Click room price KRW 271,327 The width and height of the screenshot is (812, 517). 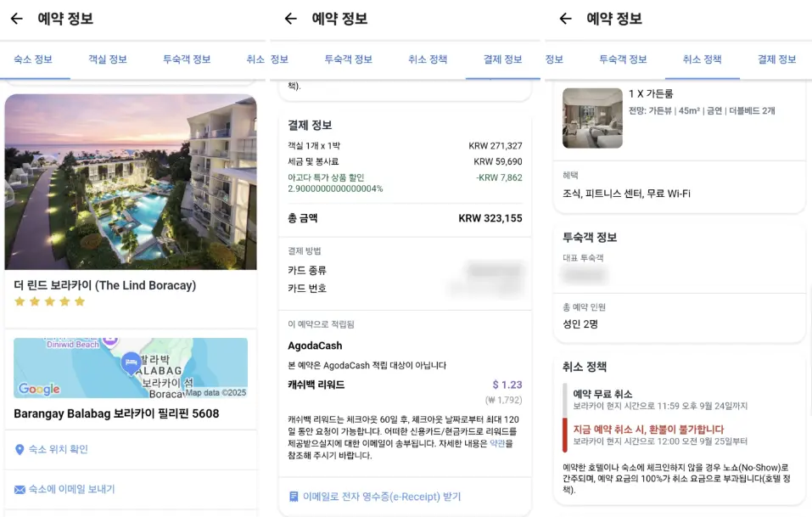495,146
